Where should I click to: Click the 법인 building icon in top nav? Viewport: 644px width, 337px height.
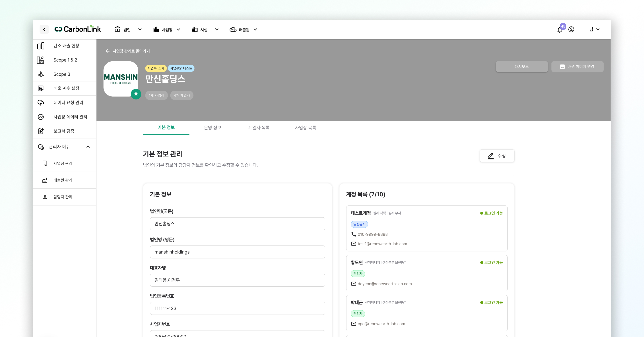[x=117, y=29]
